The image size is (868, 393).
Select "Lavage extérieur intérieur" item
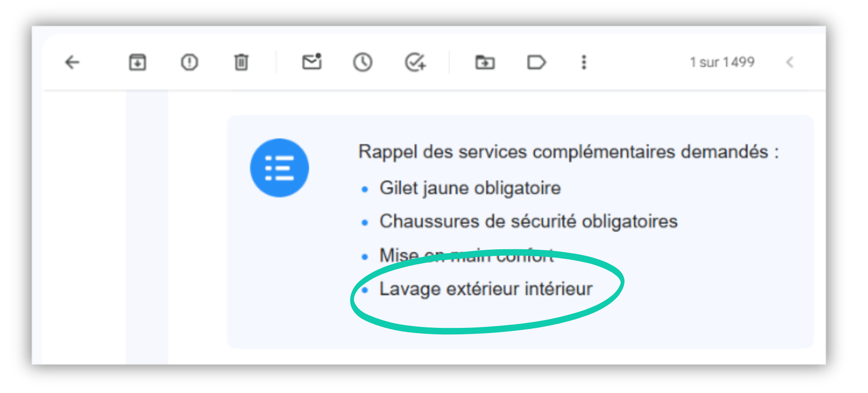486,289
